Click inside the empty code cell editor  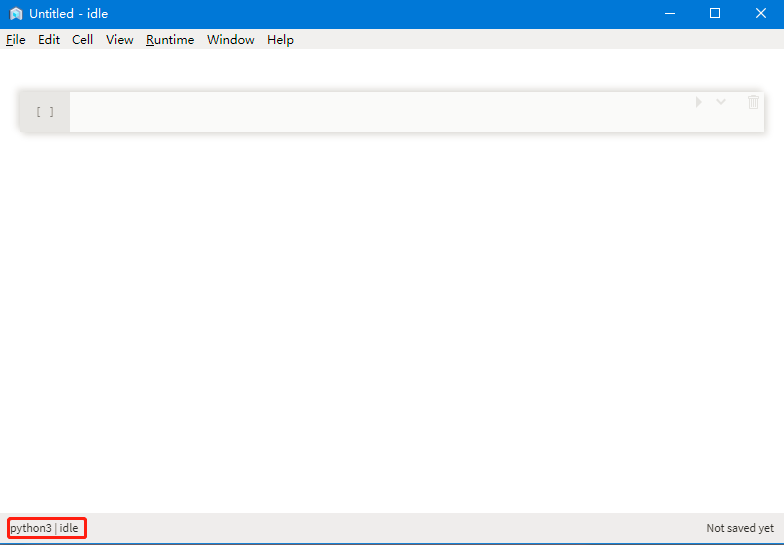380,112
